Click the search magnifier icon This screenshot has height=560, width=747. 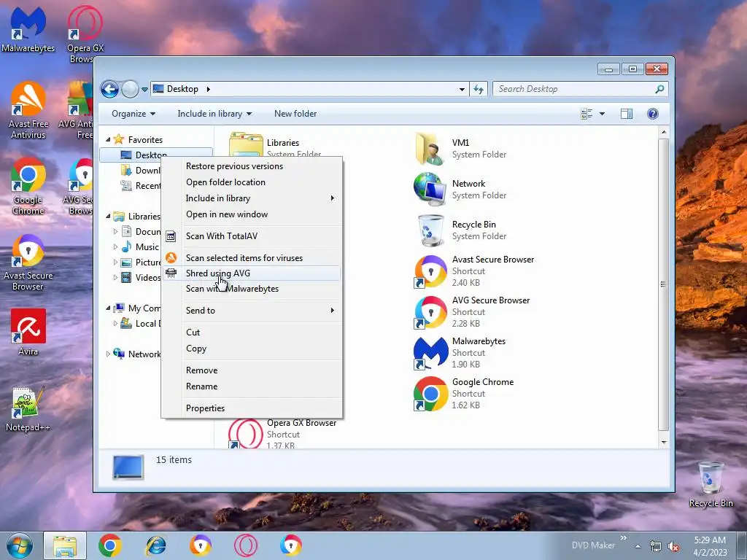[659, 89]
